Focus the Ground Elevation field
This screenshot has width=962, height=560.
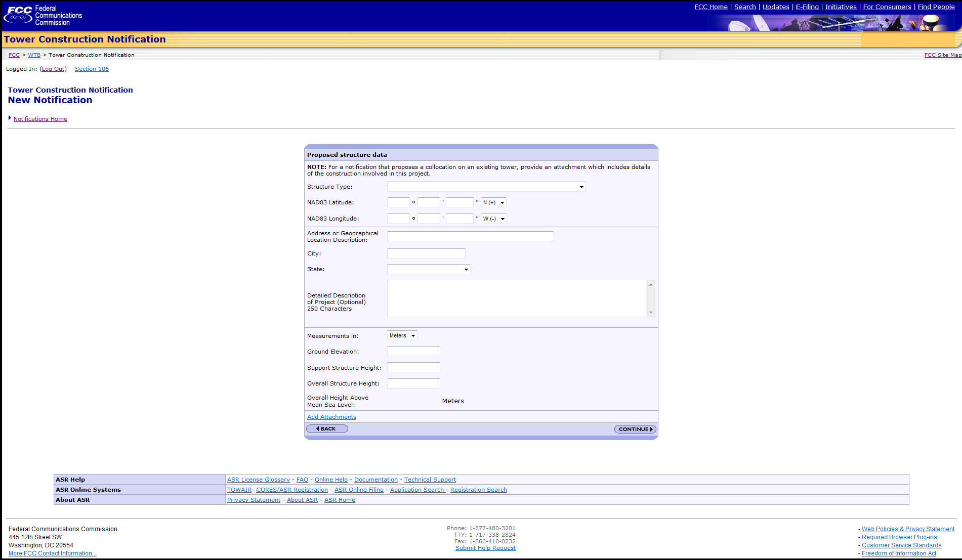[413, 351]
